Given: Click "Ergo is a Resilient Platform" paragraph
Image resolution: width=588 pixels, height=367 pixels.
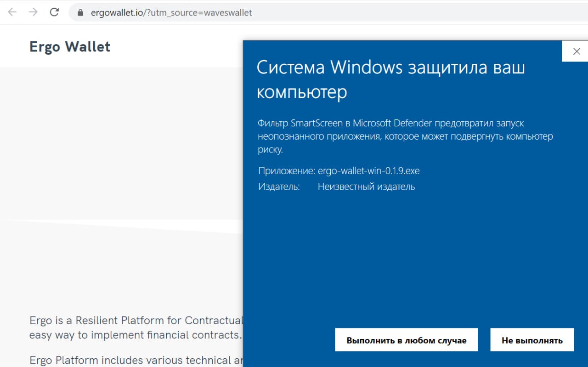Looking at the screenshot, I should [x=136, y=327].
